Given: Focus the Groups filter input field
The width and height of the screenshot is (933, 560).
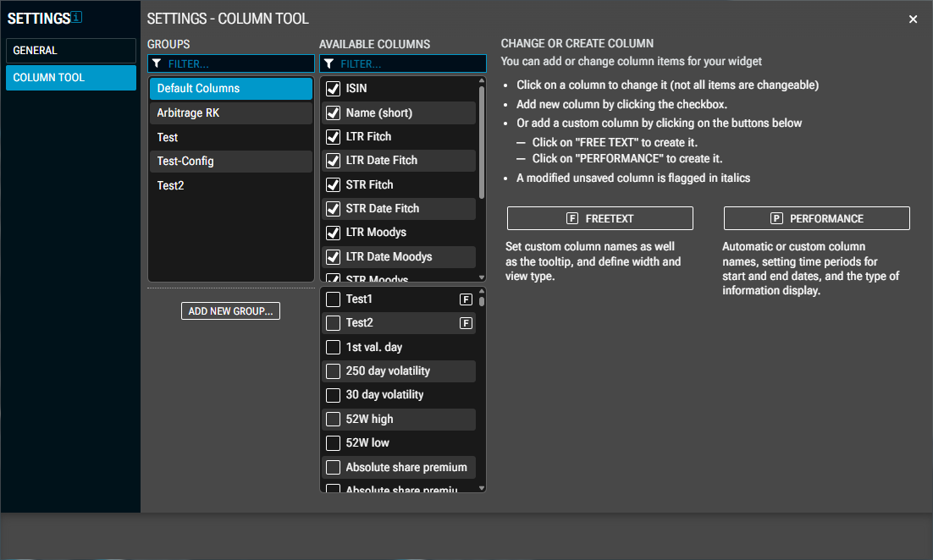Looking at the screenshot, I should (x=231, y=63).
